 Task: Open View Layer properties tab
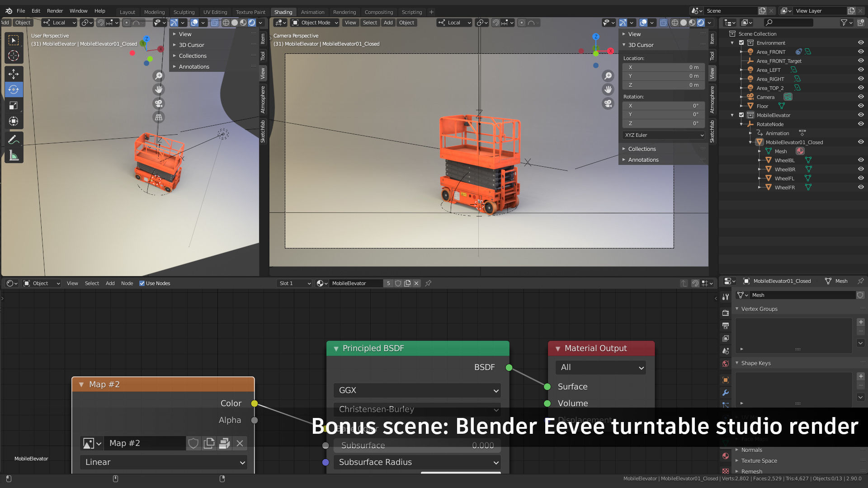(x=726, y=338)
